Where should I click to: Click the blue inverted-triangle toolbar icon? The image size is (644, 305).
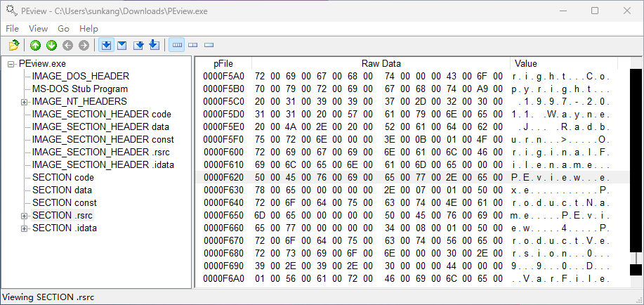[x=122, y=46]
